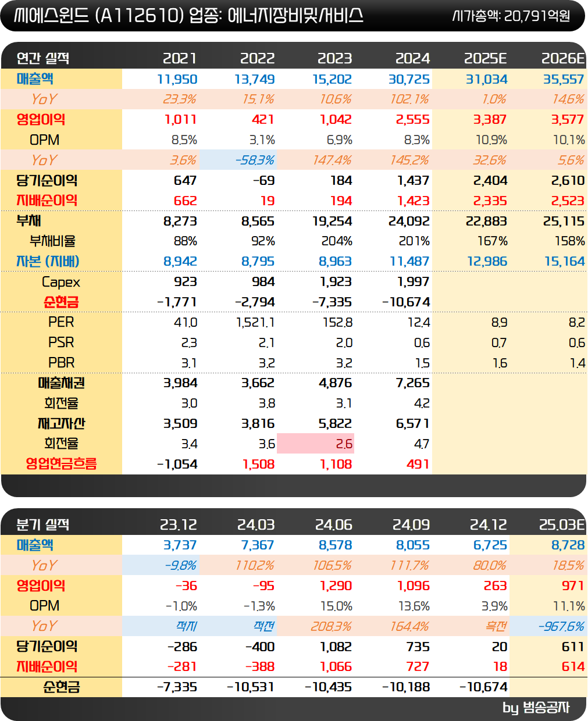The image size is (588, 721).
Task: Select quarterly operating profit value 1,290
Action: coord(336,586)
